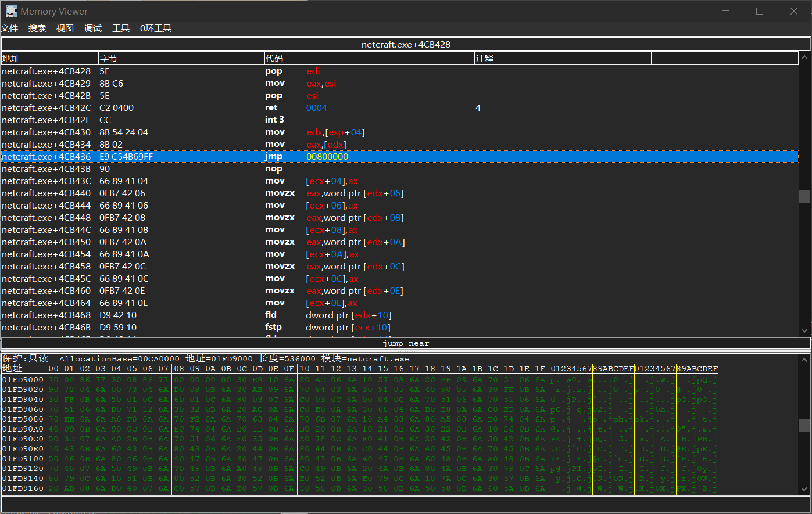Maximize the Memory Viewer window
The width and height of the screenshot is (812, 514).
[x=760, y=11]
